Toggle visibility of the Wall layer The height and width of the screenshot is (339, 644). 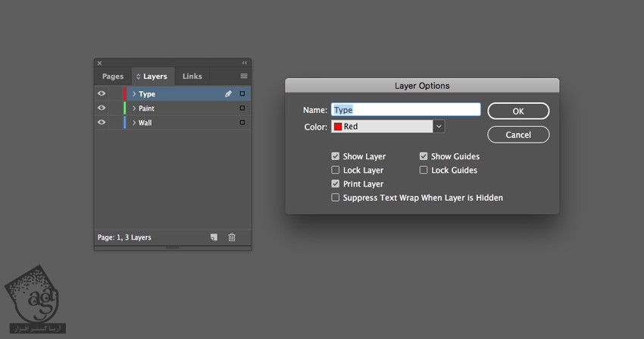coord(102,122)
